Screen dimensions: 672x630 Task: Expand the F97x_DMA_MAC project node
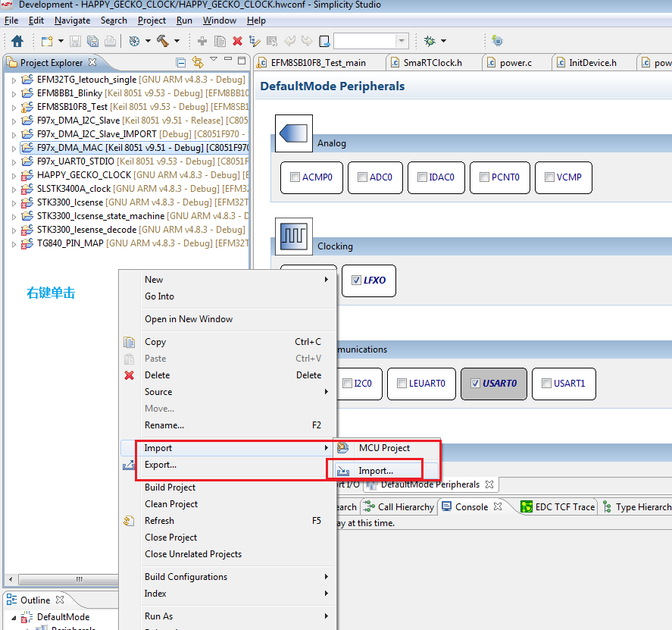(x=14, y=149)
